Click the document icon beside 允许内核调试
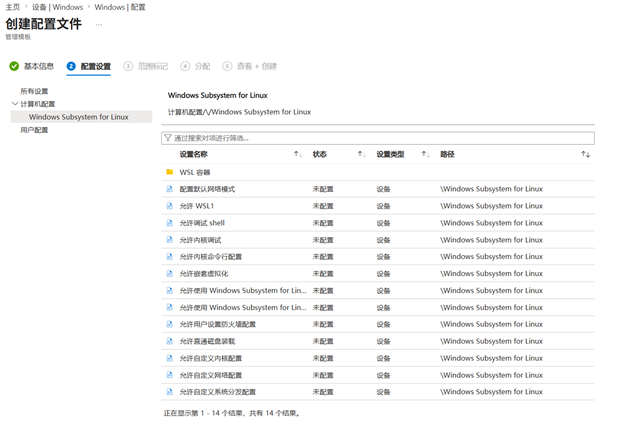Image resolution: width=630 pixels, height=424 pixels. tap(170, 240)
